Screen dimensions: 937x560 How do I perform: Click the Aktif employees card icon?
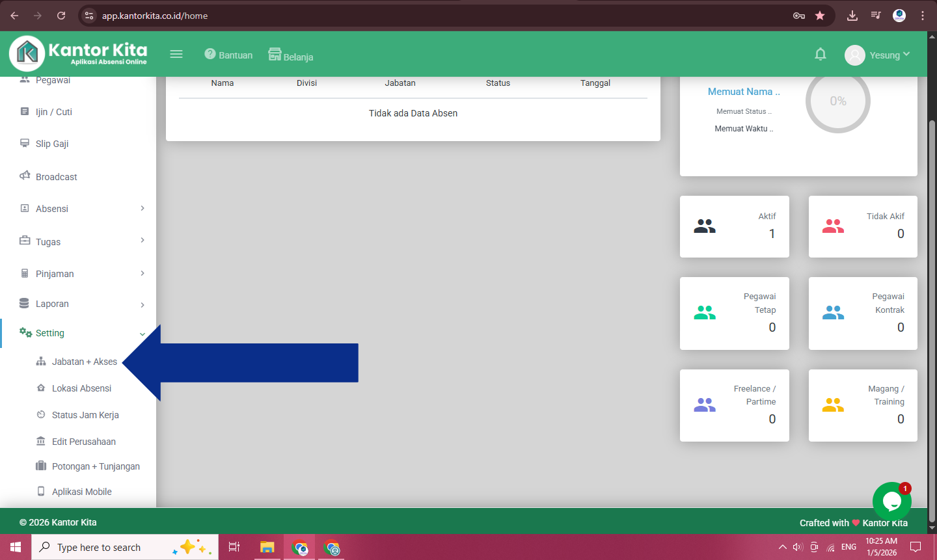pyautogui.click(x=705, y=226)
